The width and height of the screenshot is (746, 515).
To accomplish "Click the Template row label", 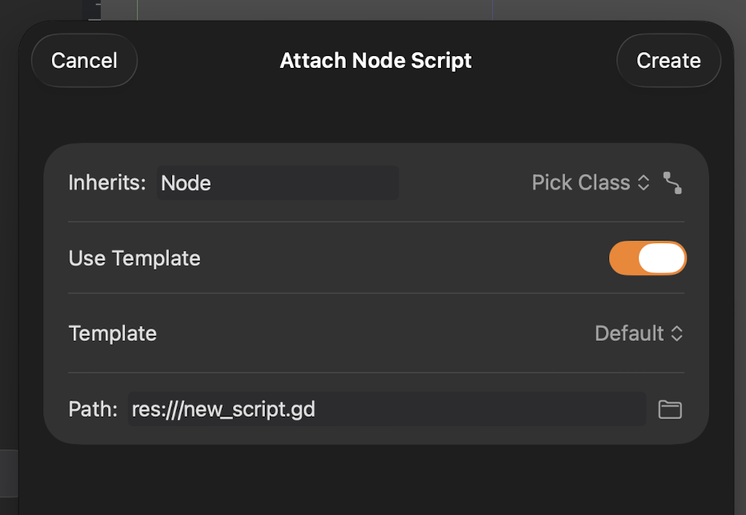I will point(113,333).
